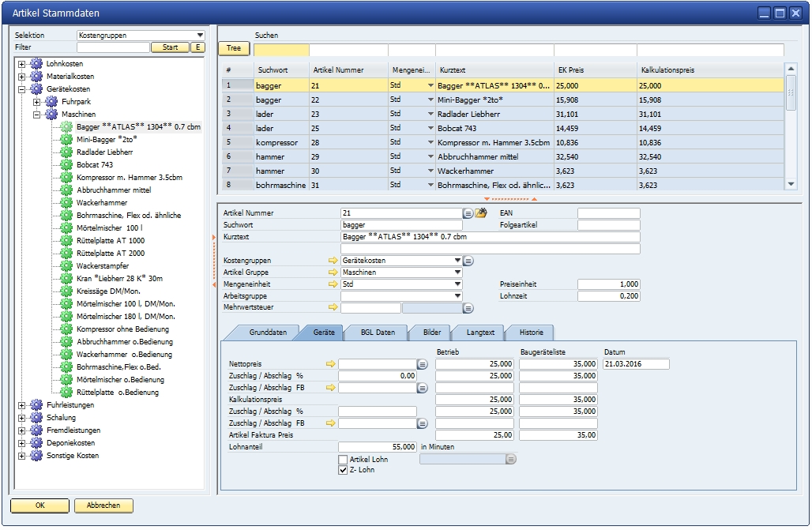812x530 pixels.
Task: Click the folder icon next to Artikel Nummer
Action: pyautogui.click(x=480, y=213)
